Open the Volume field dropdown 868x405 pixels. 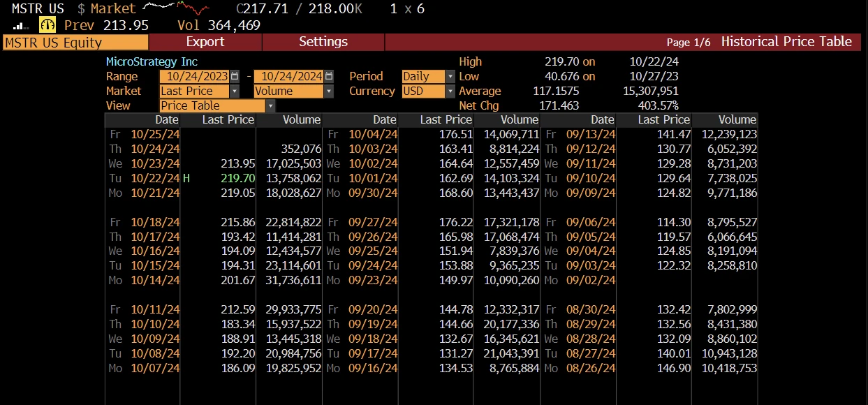point(329,91)
